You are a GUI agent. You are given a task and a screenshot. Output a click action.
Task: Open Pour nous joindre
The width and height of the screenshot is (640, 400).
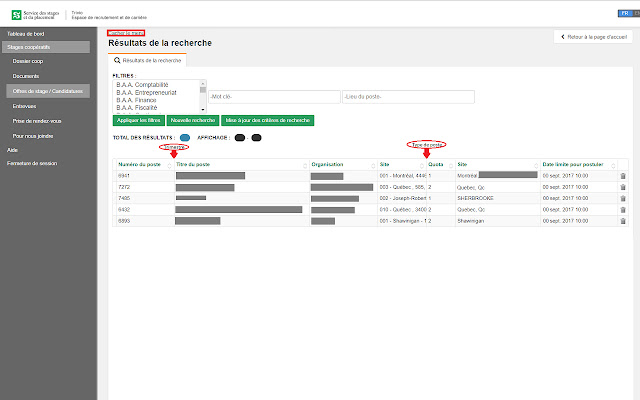pos(33,136)
